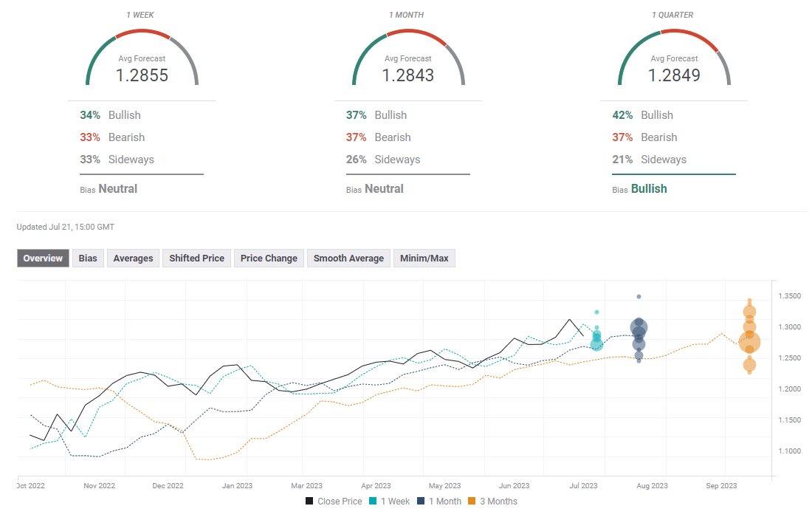Image resolution: width=812 pixels, height=520 pixels.
Task: Click the orange 3 Months legend swatch
Action: (477, 502)
